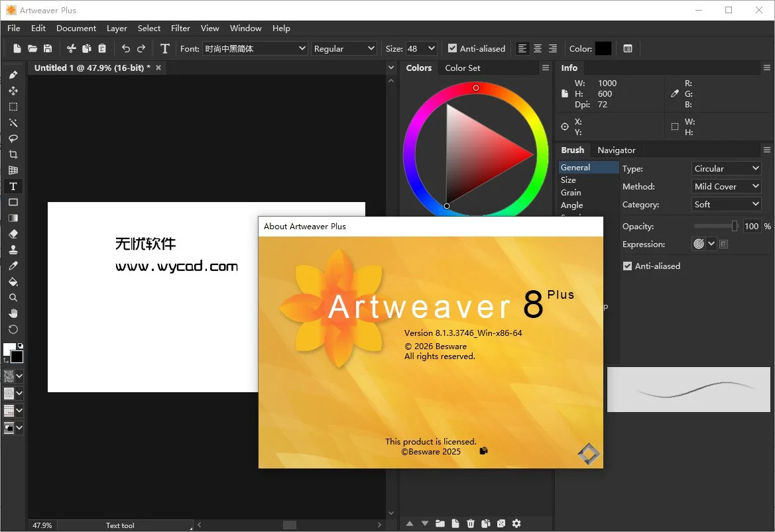Switch to the Eraser tool

(13, 234)
